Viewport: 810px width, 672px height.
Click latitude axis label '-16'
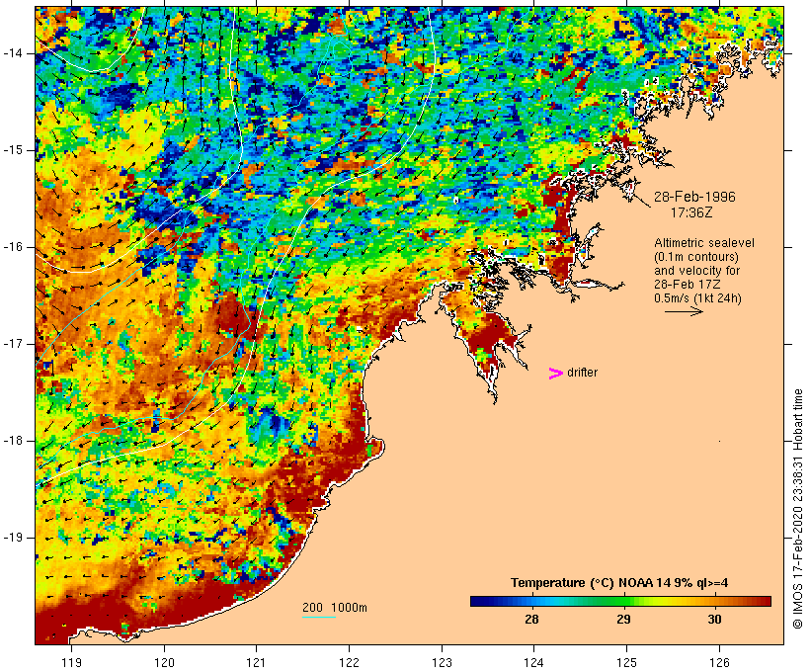pyautogui.click(x=12, y=247)
